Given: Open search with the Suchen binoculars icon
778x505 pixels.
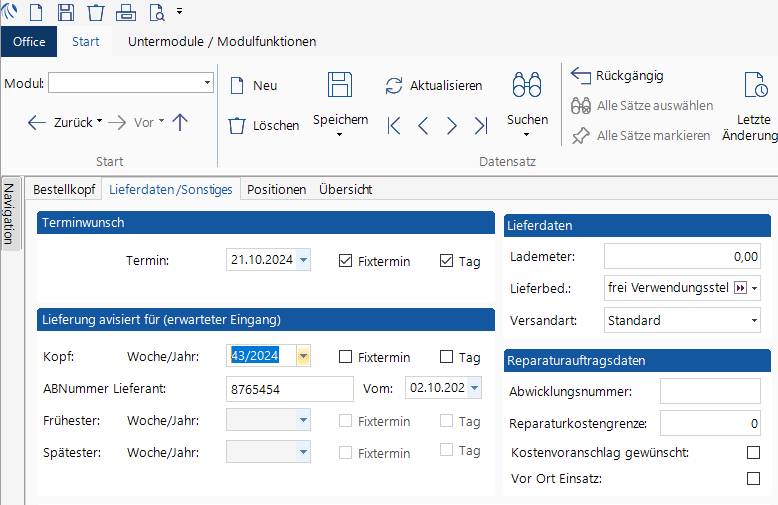Looking at the screenshot, I should click(x=527, y=85).
